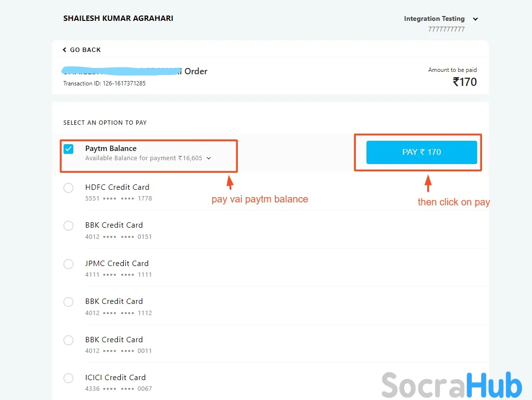The image size is (532, 400).
Task: Select the ICICI Credit Card radio button
Action: pyautogui.click(x=68, y=378)
